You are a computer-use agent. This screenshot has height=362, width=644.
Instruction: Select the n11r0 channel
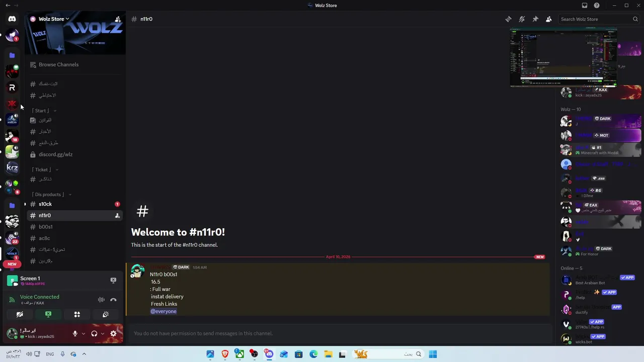(x=74, y=216)
